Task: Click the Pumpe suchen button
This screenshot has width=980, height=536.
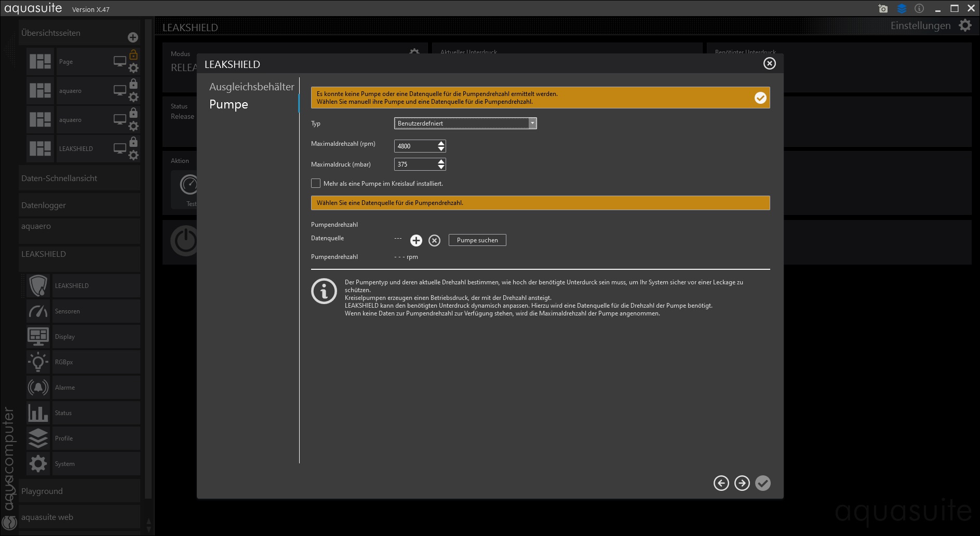Action: [x=477, y=240]
